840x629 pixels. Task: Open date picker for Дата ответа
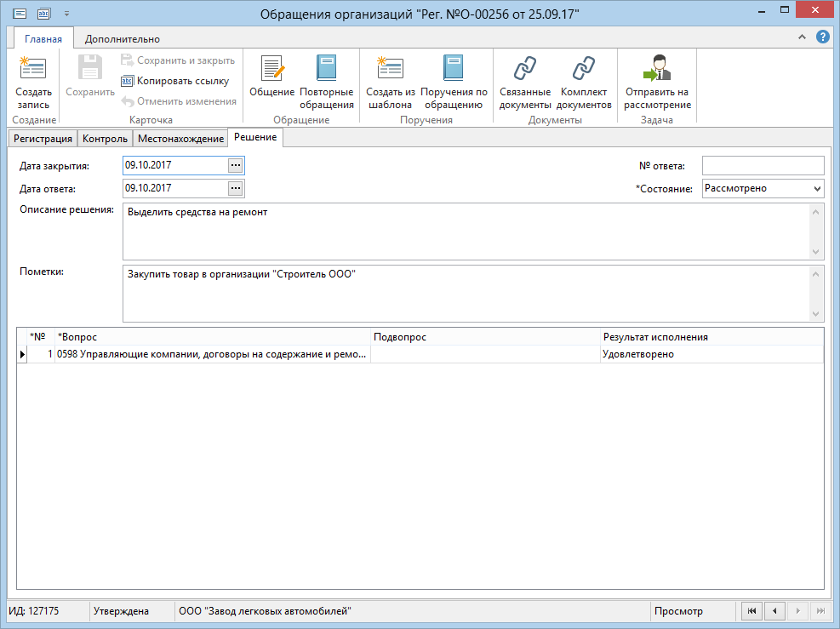[236, 188]
